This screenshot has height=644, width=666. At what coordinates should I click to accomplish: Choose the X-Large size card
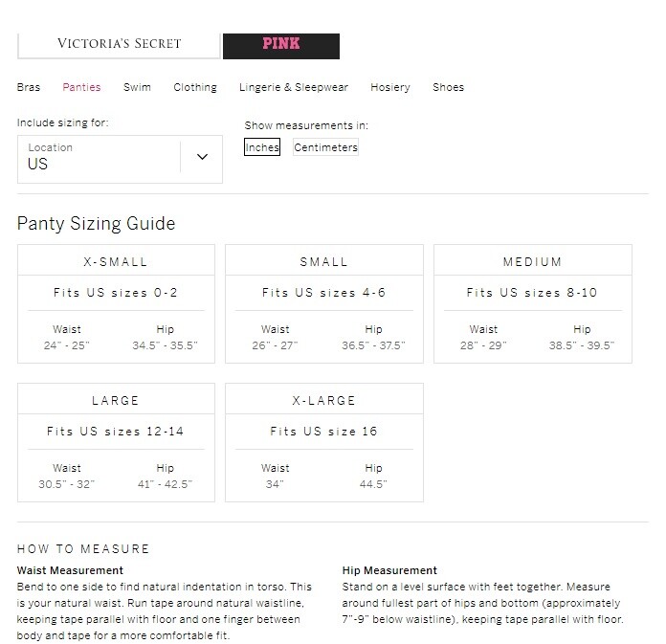(x=324, y=442)
